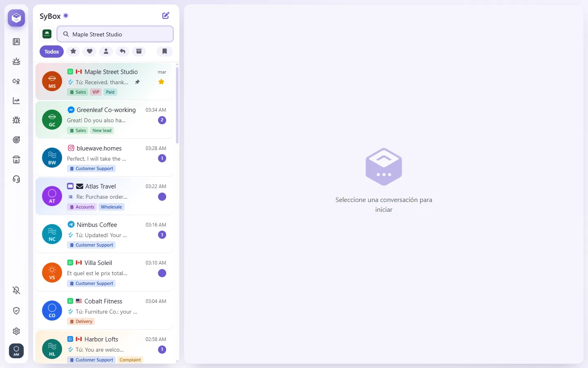Click the green inbox channel icon beside search
The height and width of the screenshot is (368, 588).
[47, 34]
